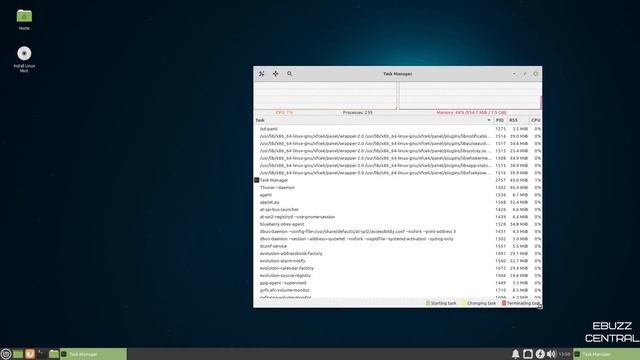
Task: Click Starting task green legend swatch
Action: (428, 303)
